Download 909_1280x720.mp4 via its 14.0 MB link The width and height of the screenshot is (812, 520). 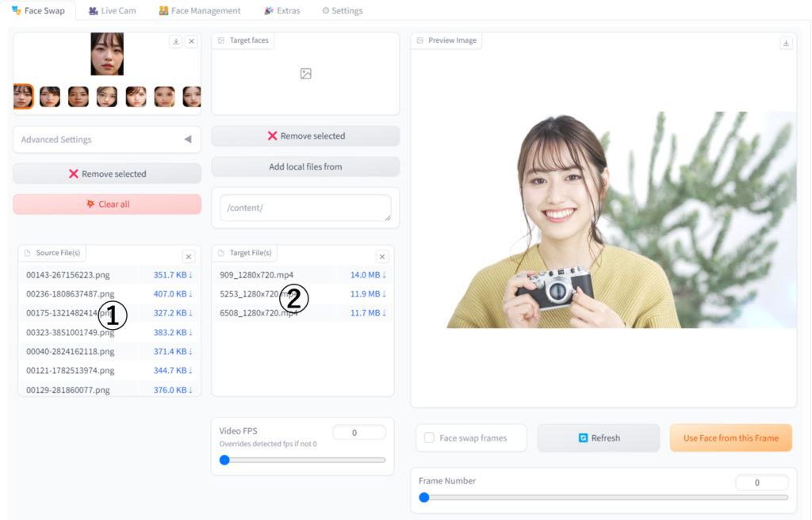click(368, 275)
